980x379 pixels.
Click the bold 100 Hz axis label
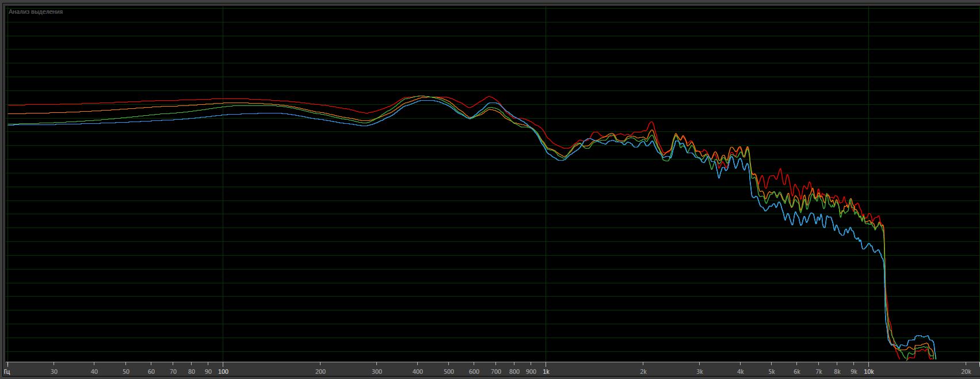pyautogui.click(x=223, y=372)
